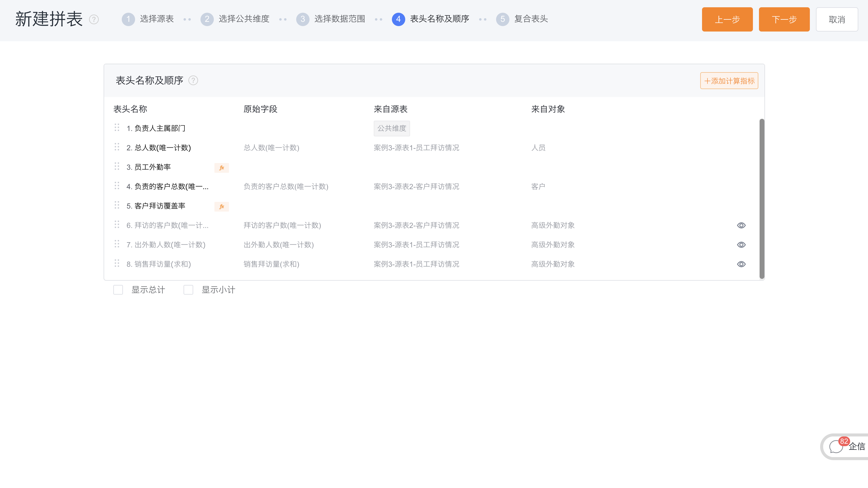This screenshot has width=868, height=488.
Task: Click the table's vertical scrollbar
Action: [x=761, y=199]
